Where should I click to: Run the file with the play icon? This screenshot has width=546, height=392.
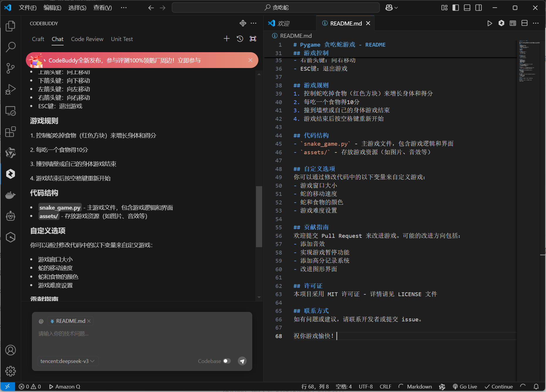(x=489, y=23)
